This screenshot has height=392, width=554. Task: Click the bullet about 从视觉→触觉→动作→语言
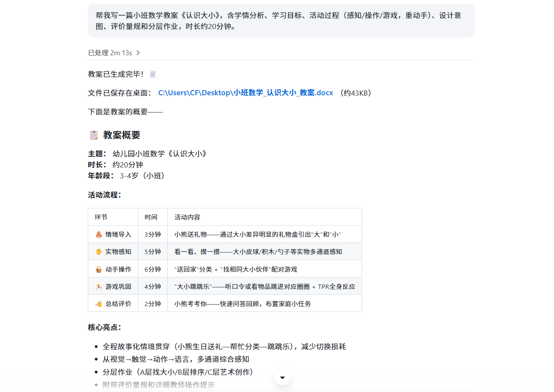tap(176, 359)
